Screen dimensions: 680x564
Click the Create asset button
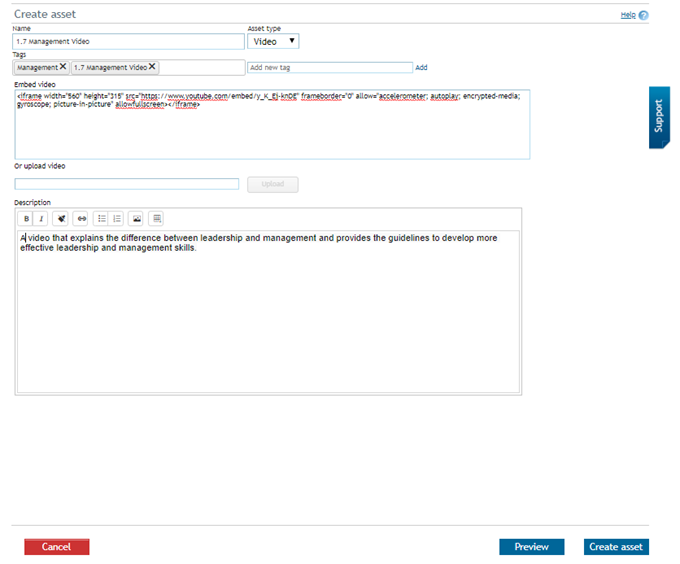(x=616, y=547)
